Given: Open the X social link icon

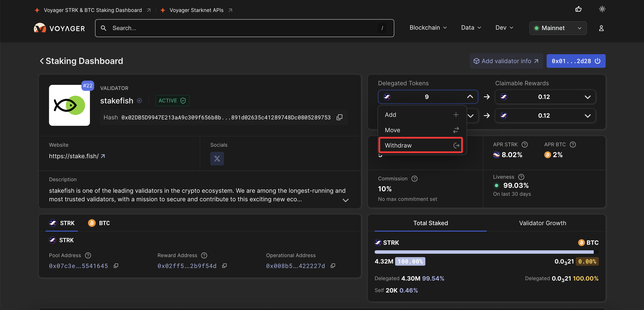Looking at the screenshot, I should point(217,159).
